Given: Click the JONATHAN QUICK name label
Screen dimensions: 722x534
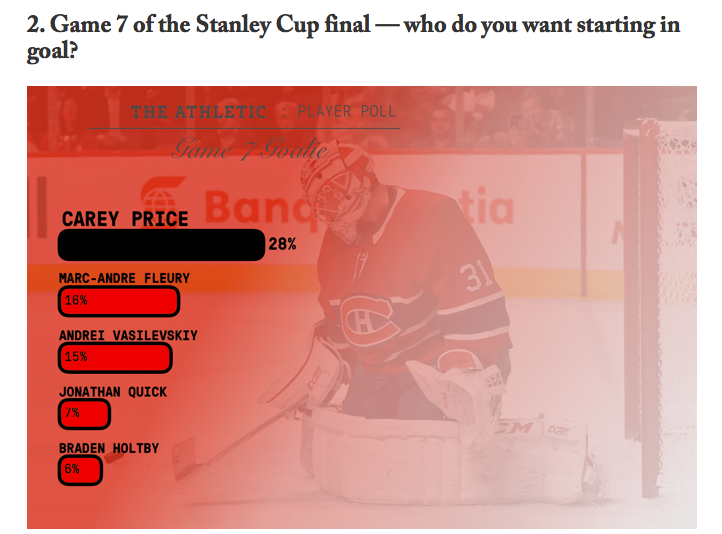Looking at the screenshot, I should tap(113, 392).
